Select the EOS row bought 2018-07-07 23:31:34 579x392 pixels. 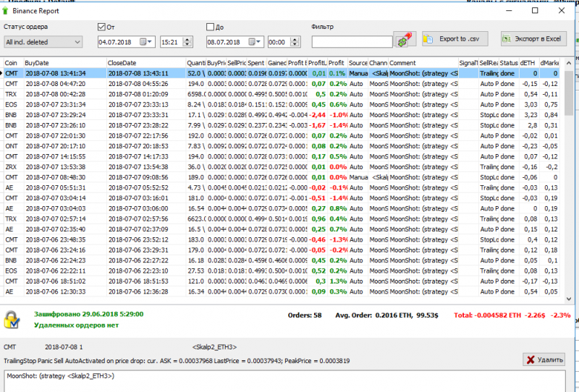point(282,104)
